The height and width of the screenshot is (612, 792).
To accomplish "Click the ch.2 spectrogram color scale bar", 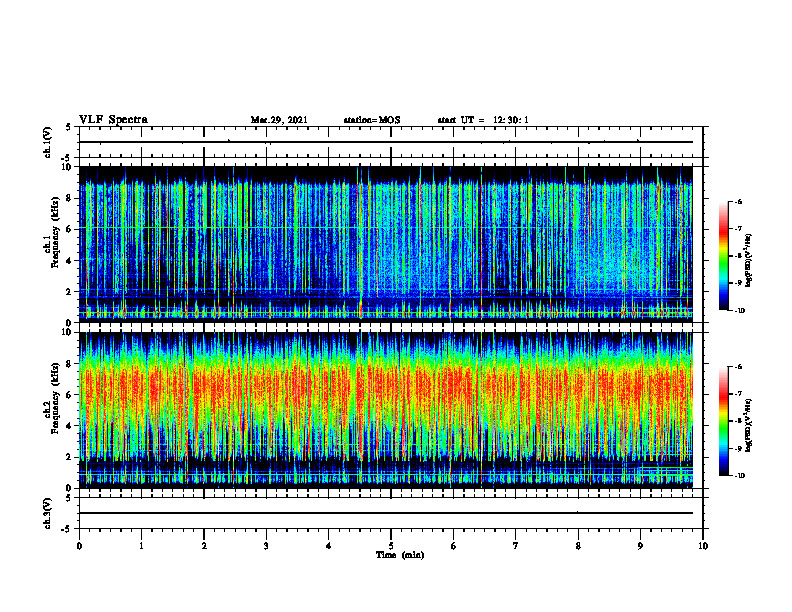I will tap(724, 421).
